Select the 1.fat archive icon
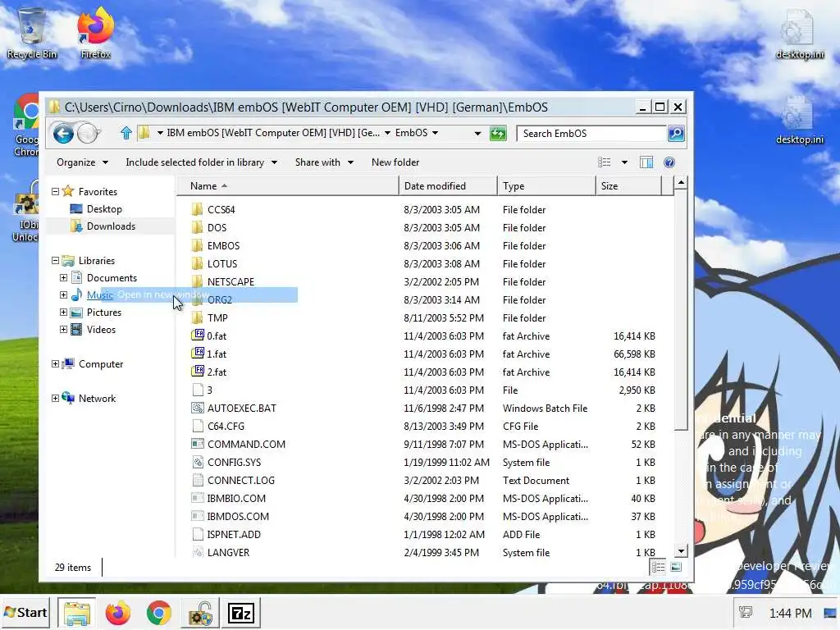Image resolution: width=840 pixels, height=630 pixels. [x=198, y=354]
